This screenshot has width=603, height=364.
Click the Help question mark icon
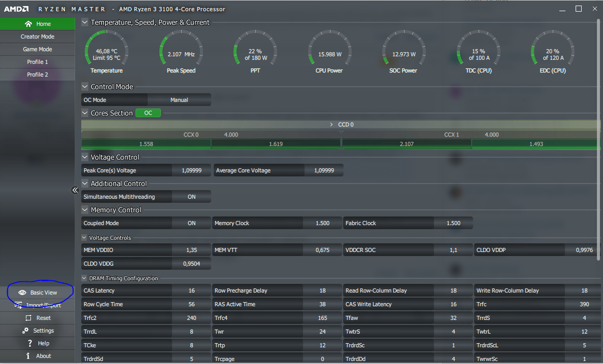point(29,343)
